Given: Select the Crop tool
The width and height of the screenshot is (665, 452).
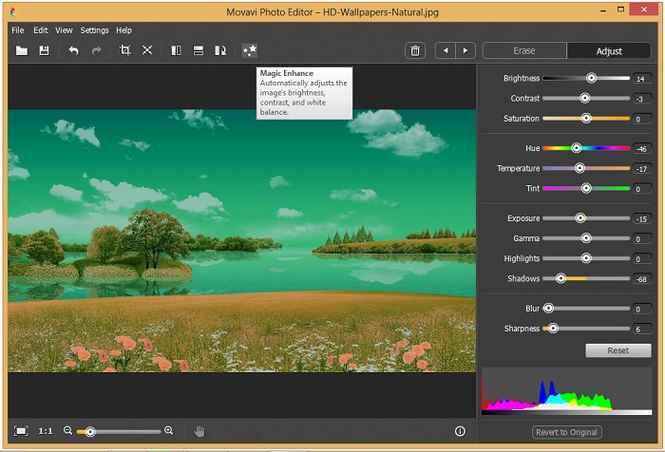Looking at the screenshot, I should 125,50.
